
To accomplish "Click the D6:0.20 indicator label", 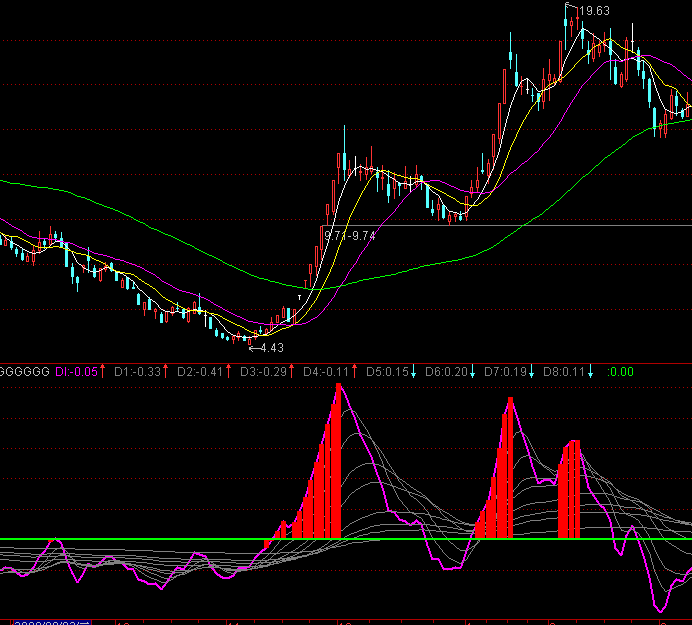I will click(446, 372).
